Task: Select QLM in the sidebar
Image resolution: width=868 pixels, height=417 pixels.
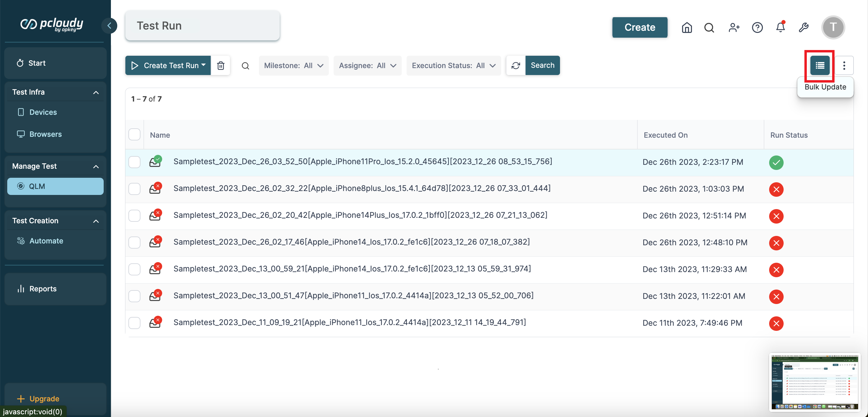Action: pyautogui.click(x=55, y=186)
